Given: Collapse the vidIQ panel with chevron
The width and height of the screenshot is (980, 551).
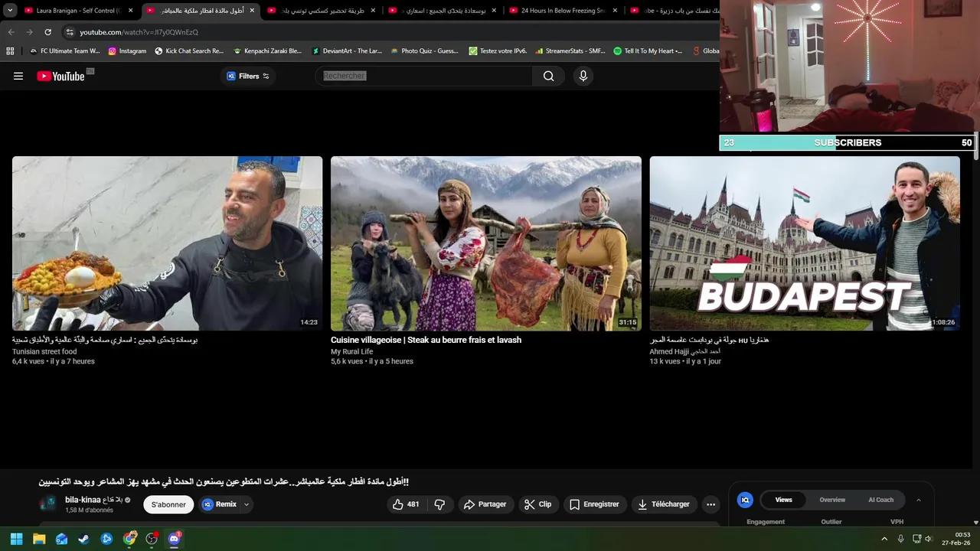Looking at the screenshot, I should pyautogui.click(x=918, y=500).
